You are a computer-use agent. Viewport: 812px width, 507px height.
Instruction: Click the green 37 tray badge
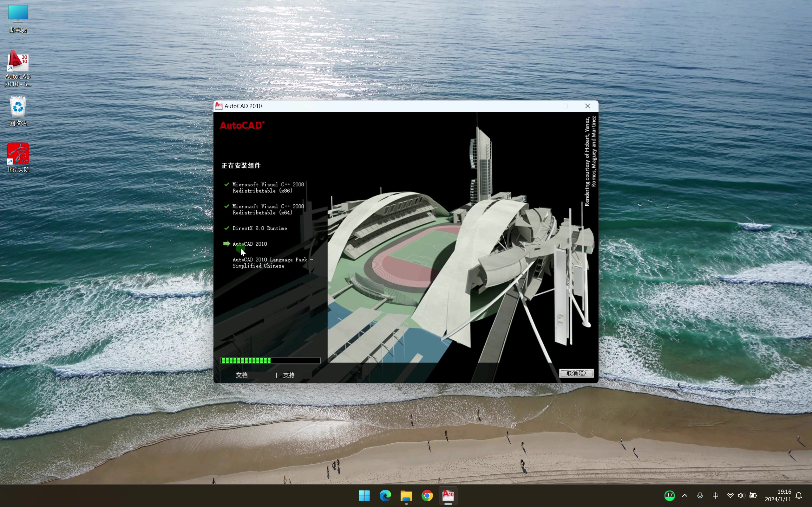[669, 495]
